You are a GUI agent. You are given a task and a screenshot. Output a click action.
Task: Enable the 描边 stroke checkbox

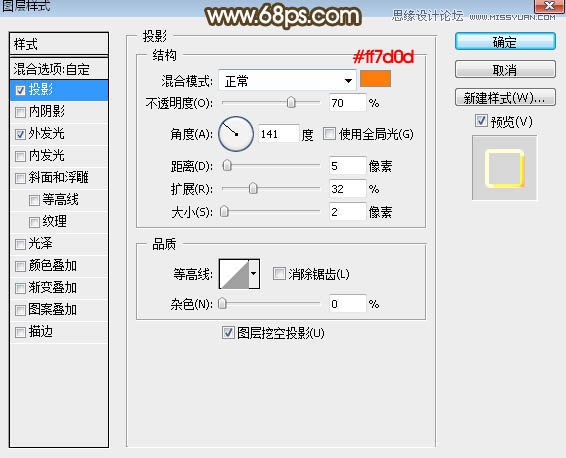[x=20, y=332]
